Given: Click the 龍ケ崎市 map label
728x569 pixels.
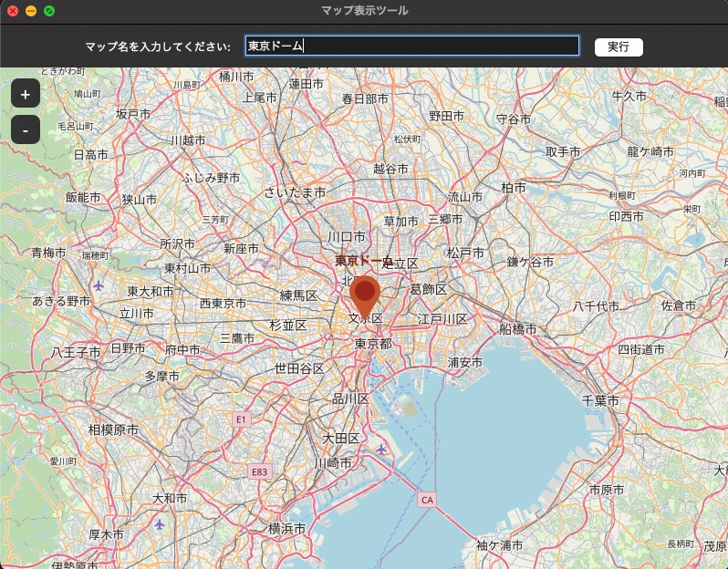Looking at the screenshot, I should pyautogui.click(x=650, y=151).
